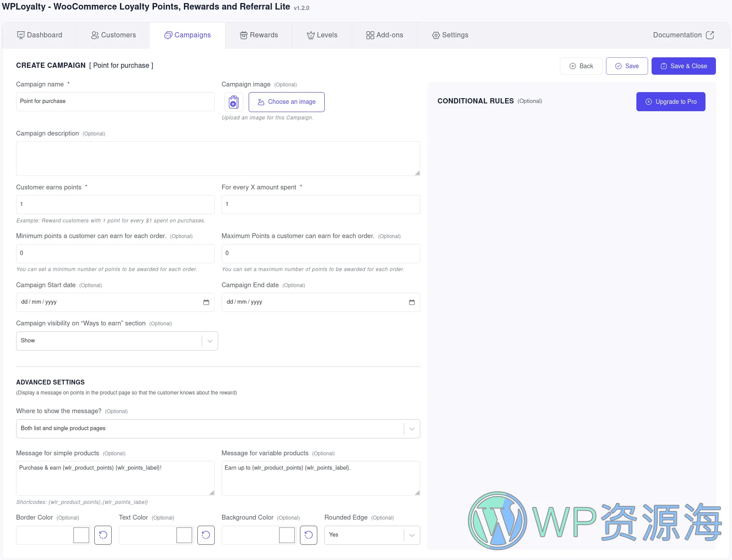Click the Dashboard monitor icon
732x560 pixels.
[x=21, y=35]
